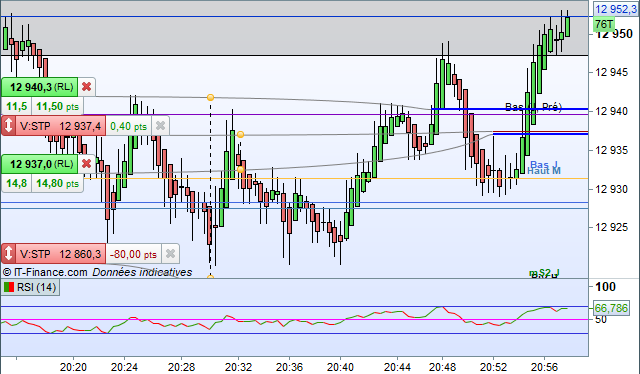Click the V:STP 12 937,4 stop order label
This screenshot has height=374, width=640.
point(60,126)
